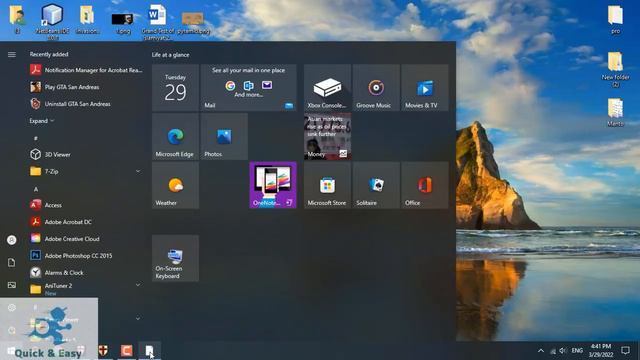The width and height of the screenshot is (640, 360).
Task: Open the Weather tile
Action: pos(176,185)
